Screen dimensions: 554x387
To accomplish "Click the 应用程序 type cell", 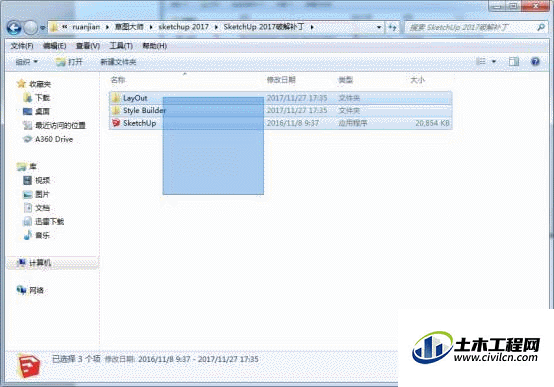I will pyautogui.click(x=353, y=123).
